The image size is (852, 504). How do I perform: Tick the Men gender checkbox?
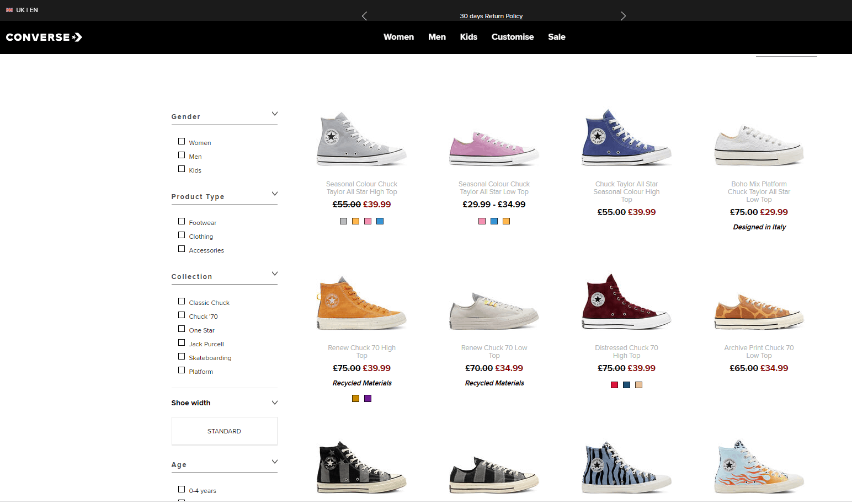(x=182, y=155)
